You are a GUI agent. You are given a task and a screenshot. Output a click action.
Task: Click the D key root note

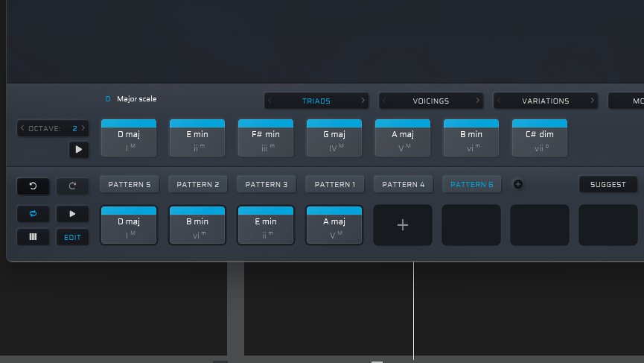[108, 98]
